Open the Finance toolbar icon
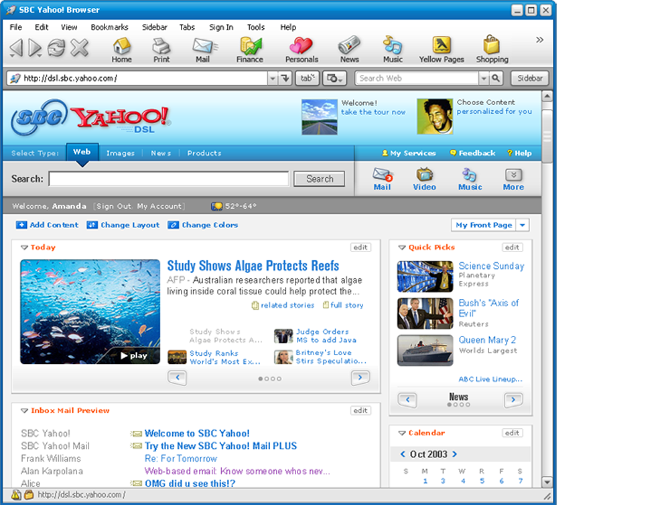 pyautogui.click(x=250, y=50)
